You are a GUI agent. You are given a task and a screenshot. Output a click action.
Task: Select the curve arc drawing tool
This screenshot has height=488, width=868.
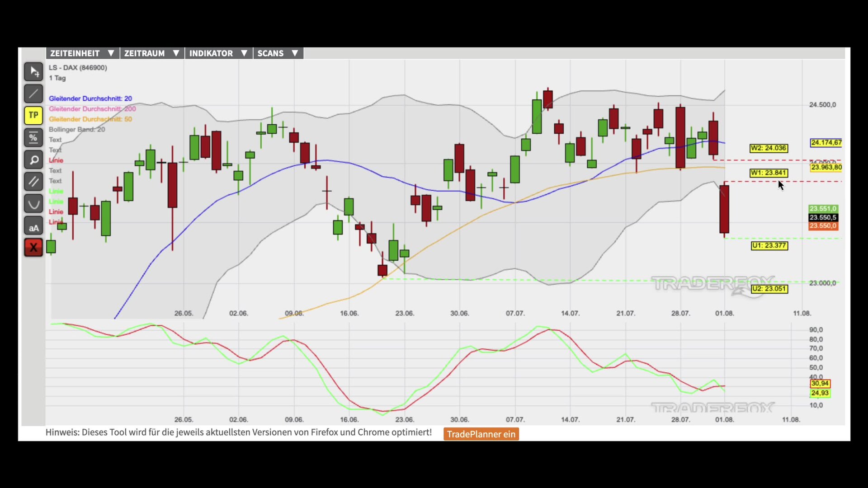click(33, 204)
